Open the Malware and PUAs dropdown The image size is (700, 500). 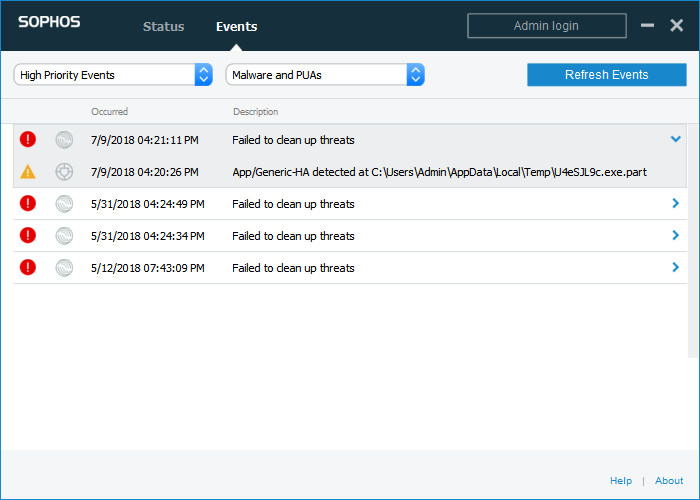(325, 75)
